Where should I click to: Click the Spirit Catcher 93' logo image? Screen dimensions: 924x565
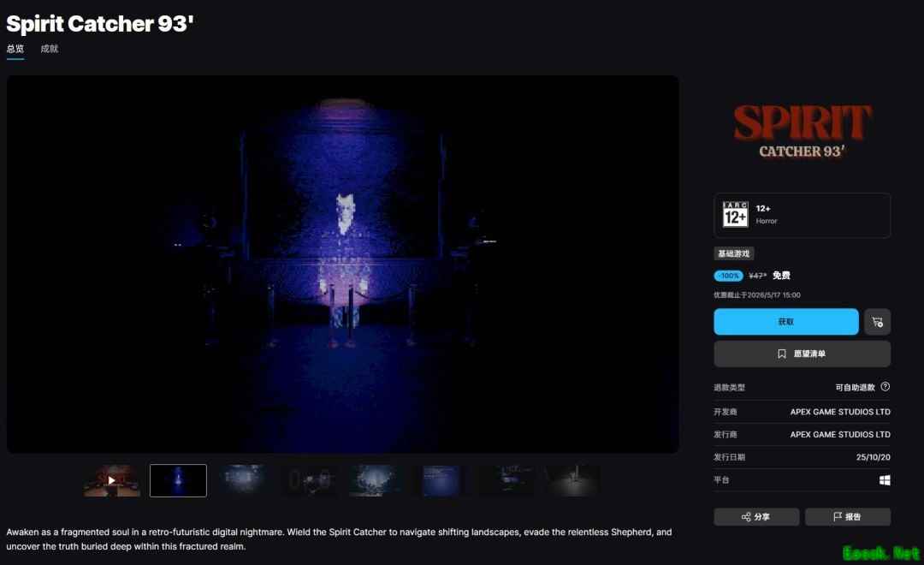802,132
